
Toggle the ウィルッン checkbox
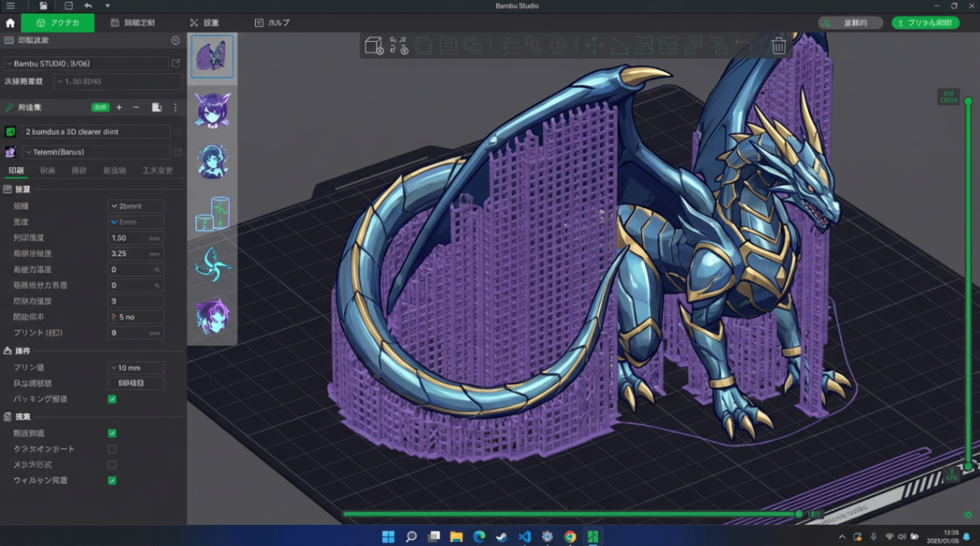point(112,481)
